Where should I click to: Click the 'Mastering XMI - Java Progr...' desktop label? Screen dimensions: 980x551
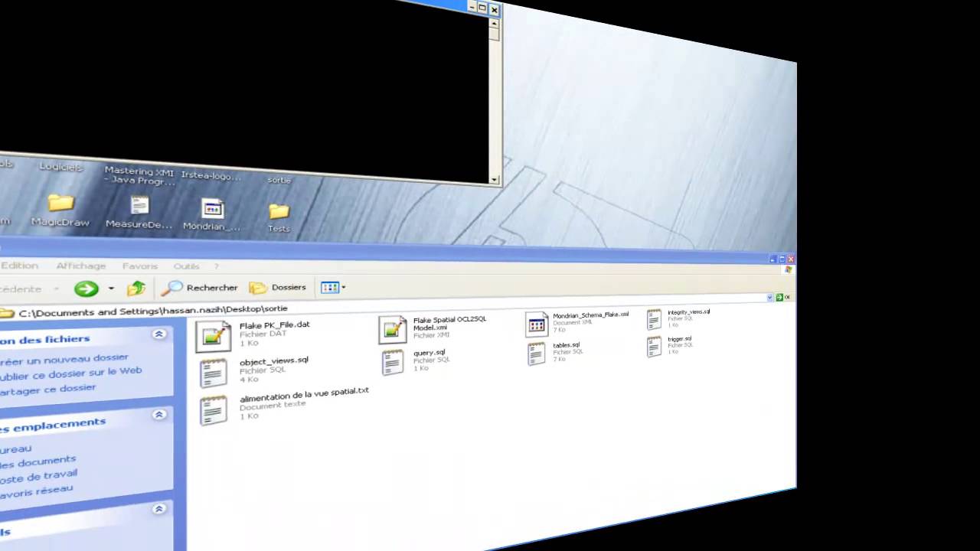[x=139, y=176]
